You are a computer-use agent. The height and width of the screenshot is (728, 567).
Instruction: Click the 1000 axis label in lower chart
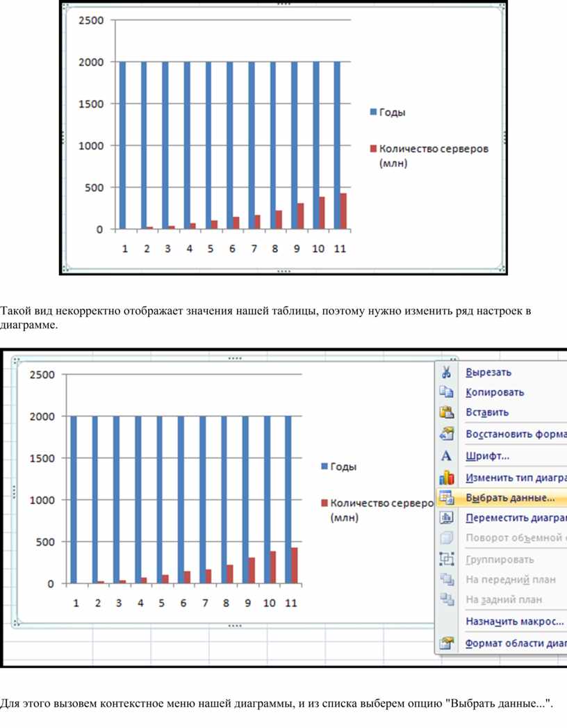tap(42, 500)
